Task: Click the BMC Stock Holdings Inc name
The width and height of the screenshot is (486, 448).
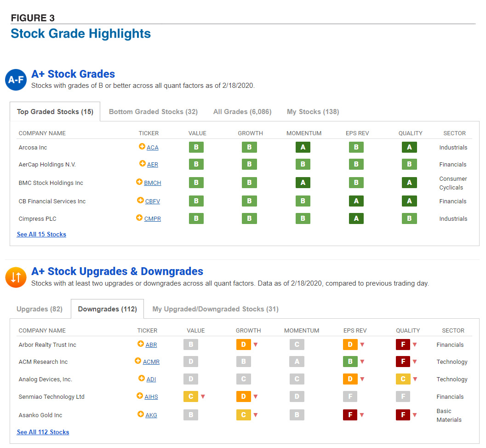Action: coord(51,183)
